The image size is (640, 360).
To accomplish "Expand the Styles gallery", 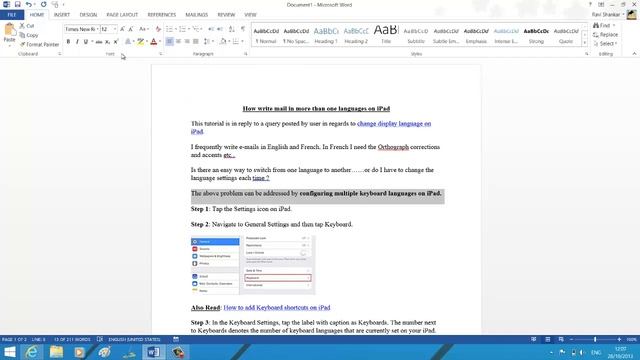I will tap(584, 43).
